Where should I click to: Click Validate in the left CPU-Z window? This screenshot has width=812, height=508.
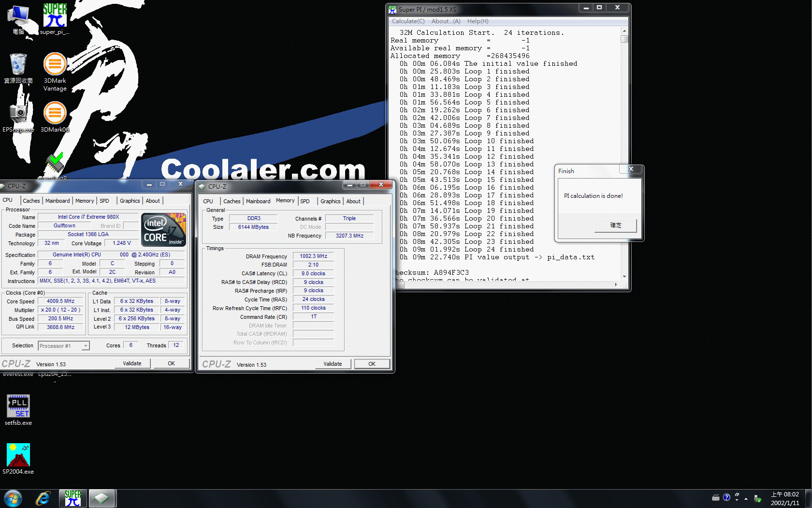click(132, 363)
